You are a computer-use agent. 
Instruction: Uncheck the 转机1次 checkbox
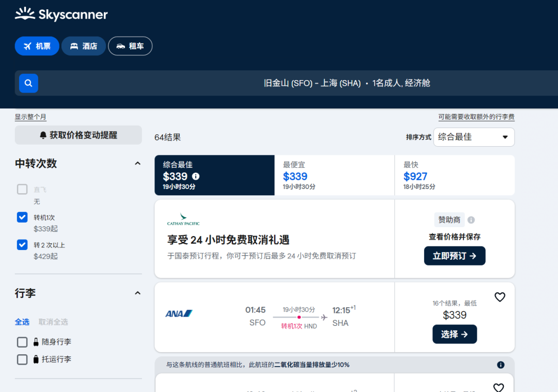pyautogui.click(x=22, y=217)
